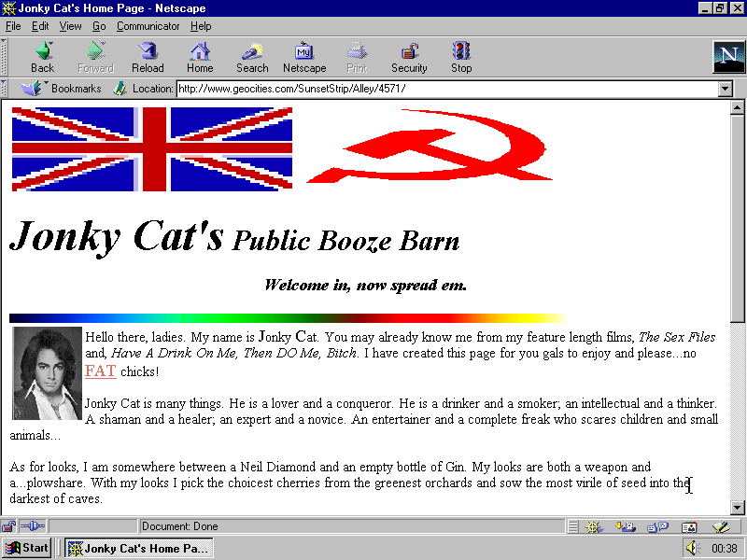The image size is (747, 560).
Task: Expand the Location URL dropdown list
Action: [x=726, y=89]
